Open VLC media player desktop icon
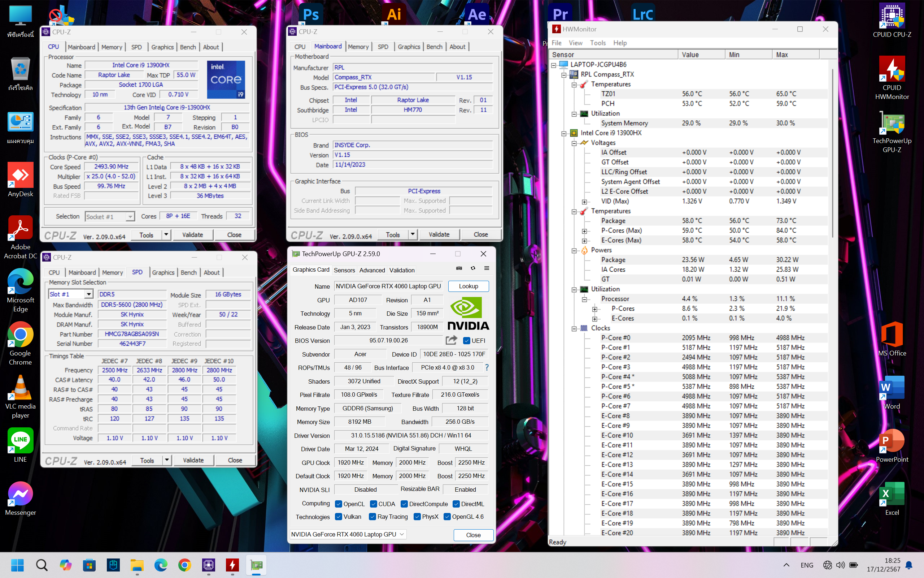 pos(21,397)
